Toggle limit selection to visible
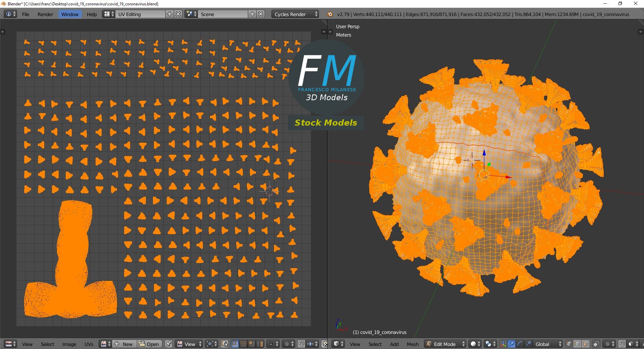The image size is (644, 349). (x=596, y=344)
